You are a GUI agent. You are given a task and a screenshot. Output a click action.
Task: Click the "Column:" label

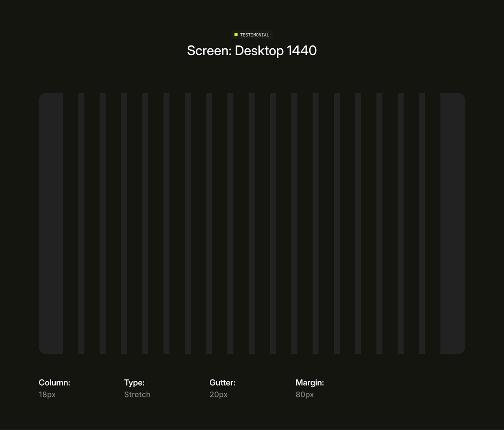54,382
